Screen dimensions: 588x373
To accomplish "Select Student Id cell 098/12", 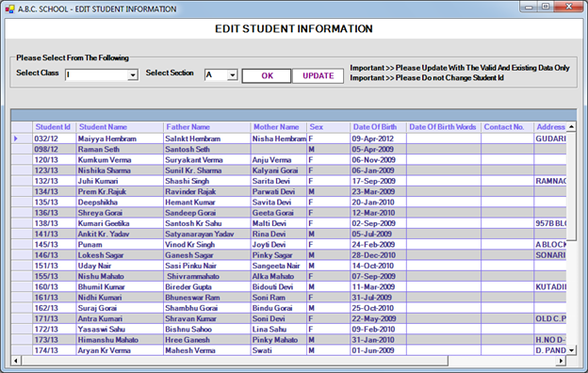I will (54, 149).
